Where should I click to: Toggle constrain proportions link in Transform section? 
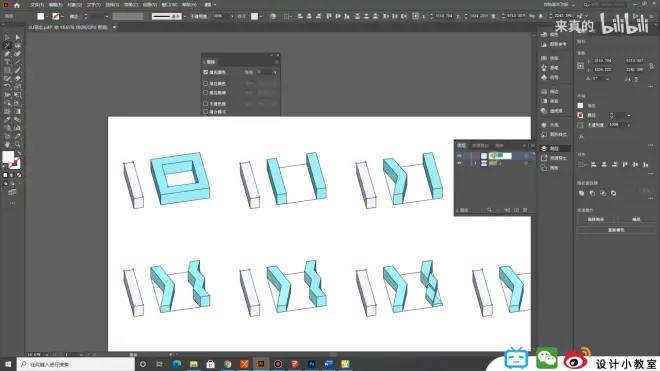click(x=652, y=66)
